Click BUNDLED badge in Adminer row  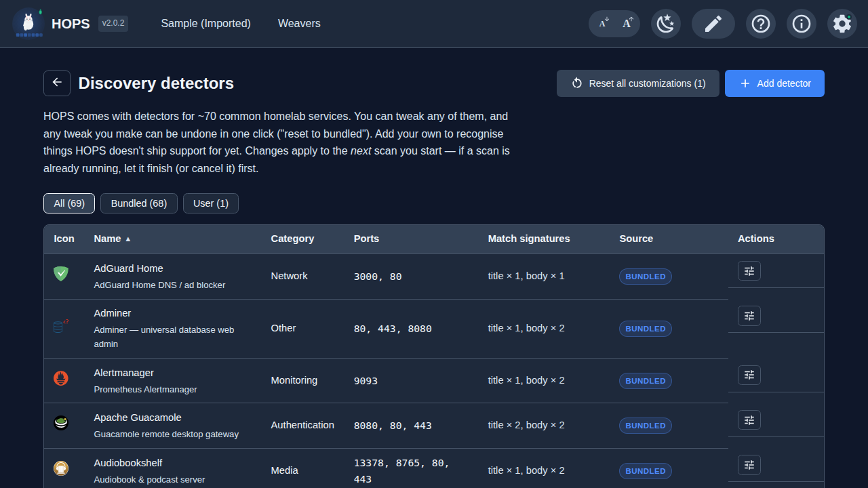646,329
